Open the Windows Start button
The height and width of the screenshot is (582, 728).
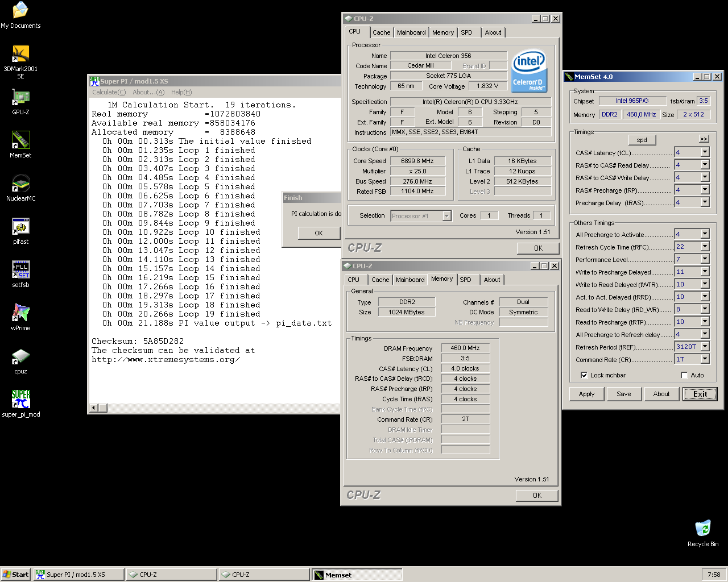[x=15, y=575]
